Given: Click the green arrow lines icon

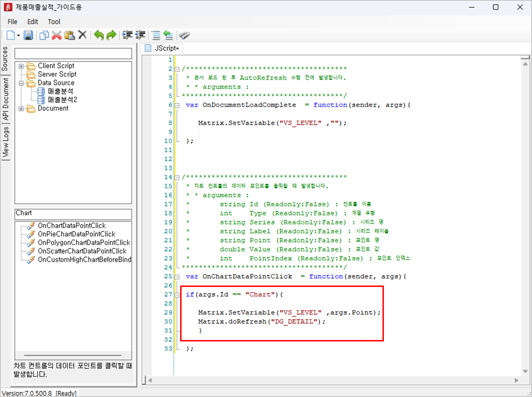Looking at the screenshot, I should pos(168,35).
